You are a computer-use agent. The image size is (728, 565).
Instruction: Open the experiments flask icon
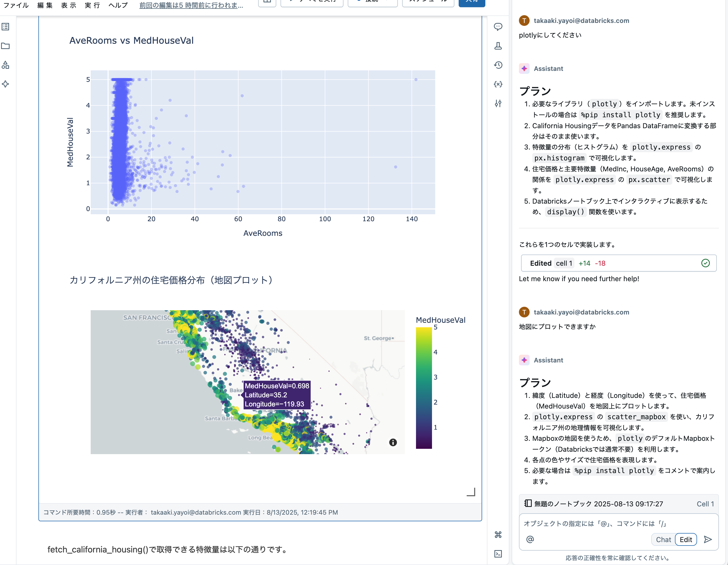point(498,46)
